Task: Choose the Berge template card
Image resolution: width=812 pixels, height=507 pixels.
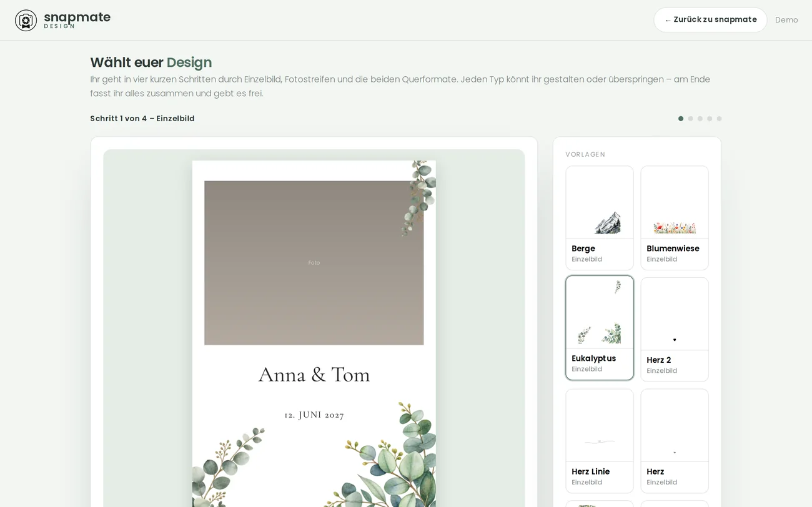Action: pos(600,218)
